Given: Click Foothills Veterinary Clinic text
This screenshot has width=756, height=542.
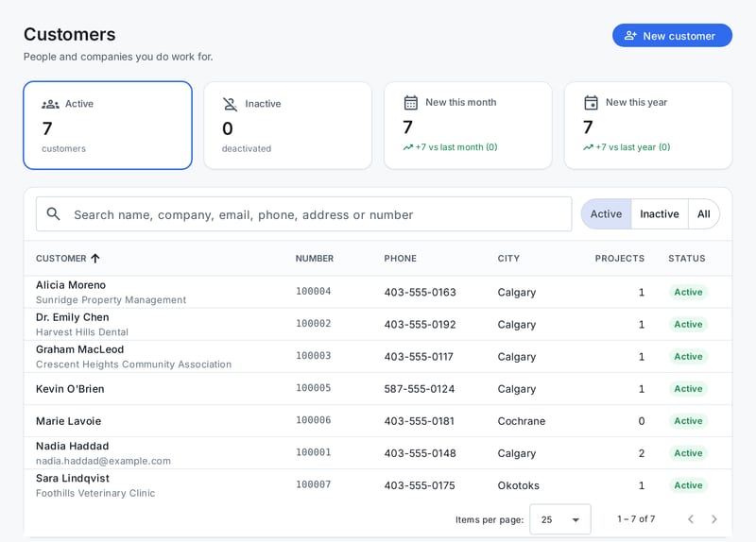Looking at the screenshot, I should click(x=95, y=493).
